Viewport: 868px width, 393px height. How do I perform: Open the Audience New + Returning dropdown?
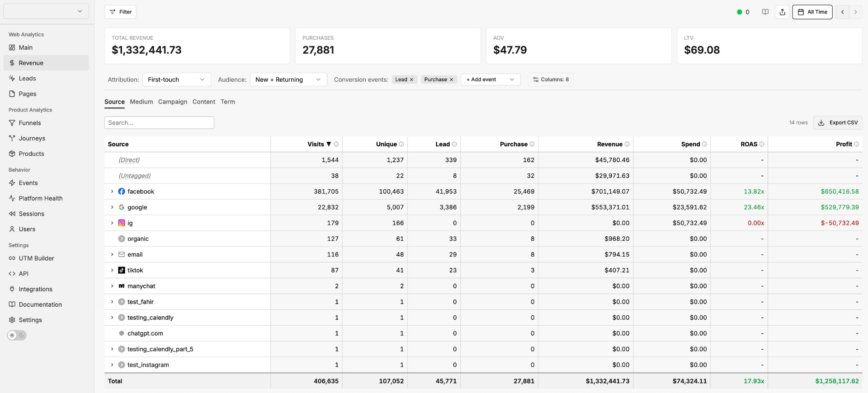coord(288,80)
